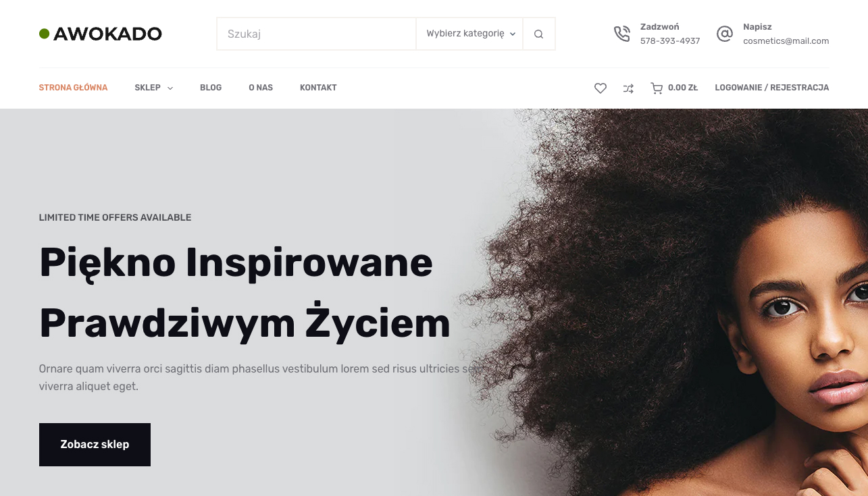The height and width of the screenshot is (496, 868).
Task: Click the AWOKADO logo text
Action: (x=108, y=34)
